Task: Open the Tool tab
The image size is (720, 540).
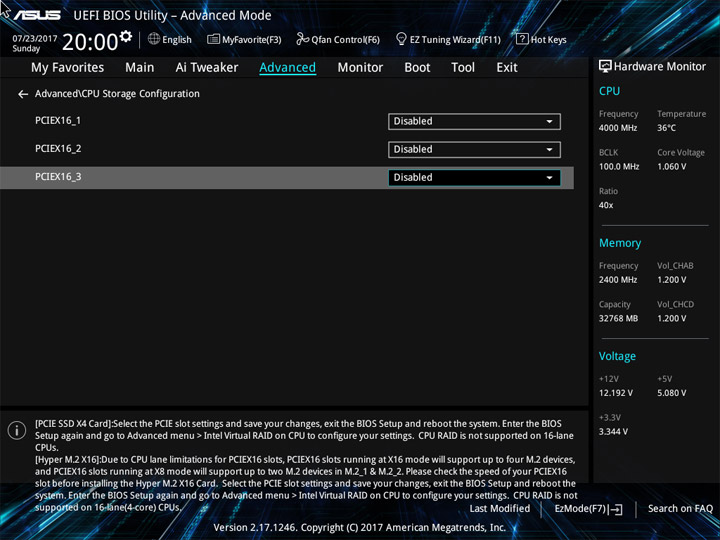Action: 463,68
